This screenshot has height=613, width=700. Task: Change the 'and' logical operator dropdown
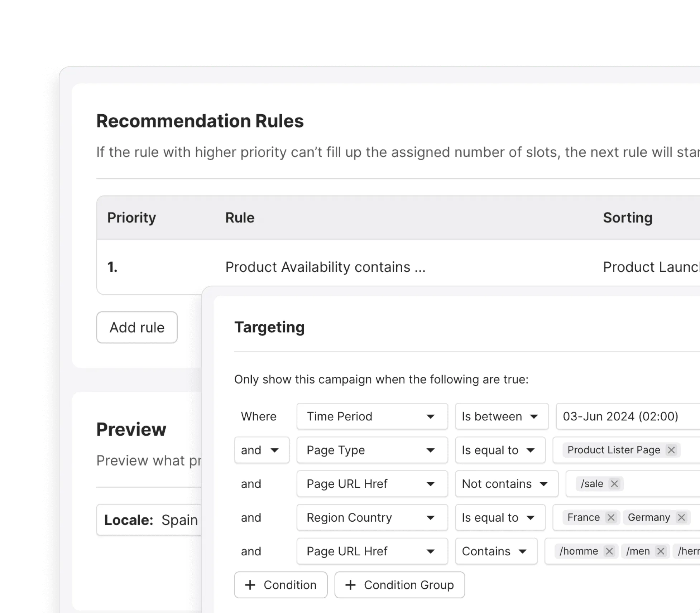(262, 450)
